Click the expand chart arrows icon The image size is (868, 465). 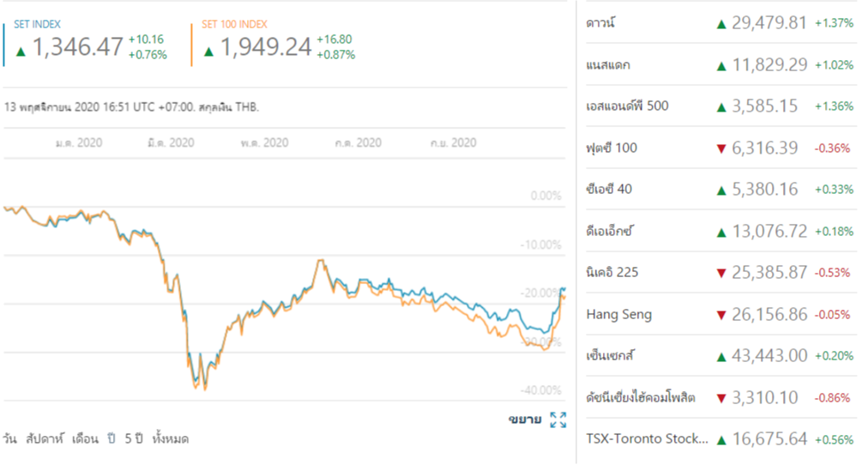click(x=558, y=420)
